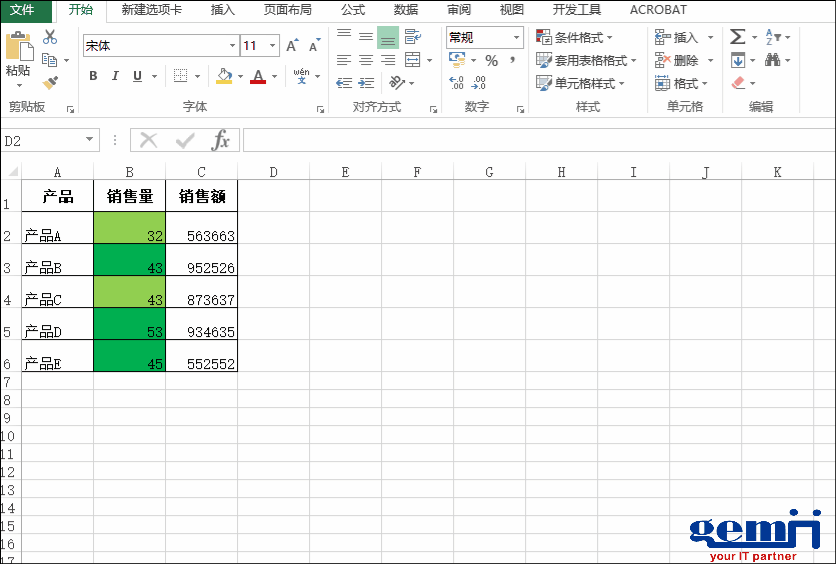Click the 单元格样式 button
This screenshot has width=836, height=564.
585,84
